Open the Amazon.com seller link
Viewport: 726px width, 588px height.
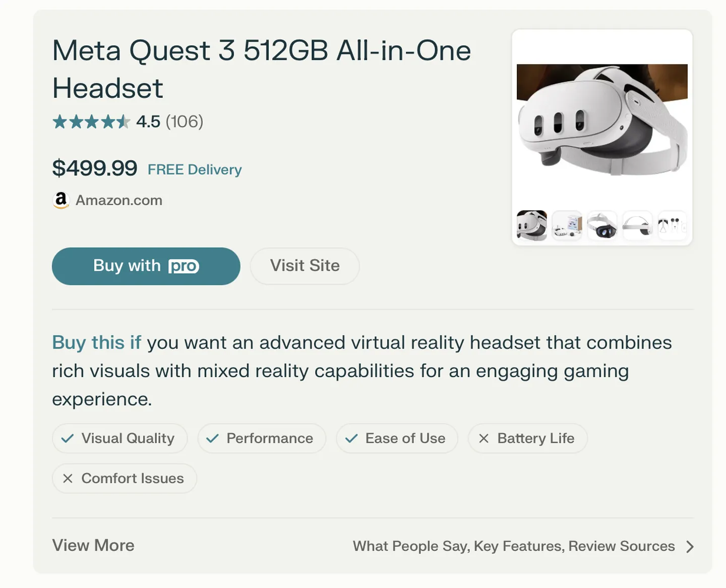pyautogui.click(x=119, y=200)
